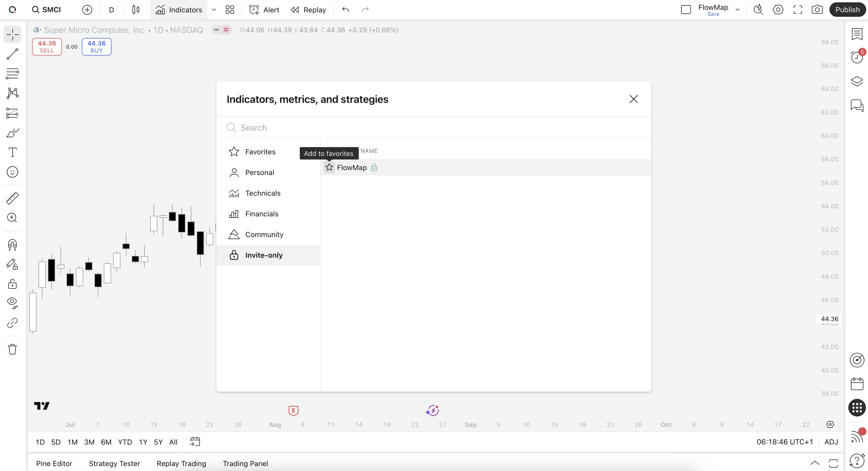The image size is (868, 471).
Task: Expand the Indicators dropdown chevron
Action: [x=214, y=10]
